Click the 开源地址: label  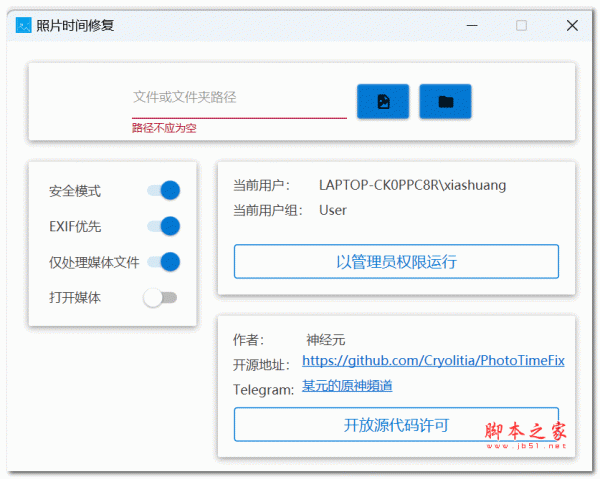(x=262, y=365)
